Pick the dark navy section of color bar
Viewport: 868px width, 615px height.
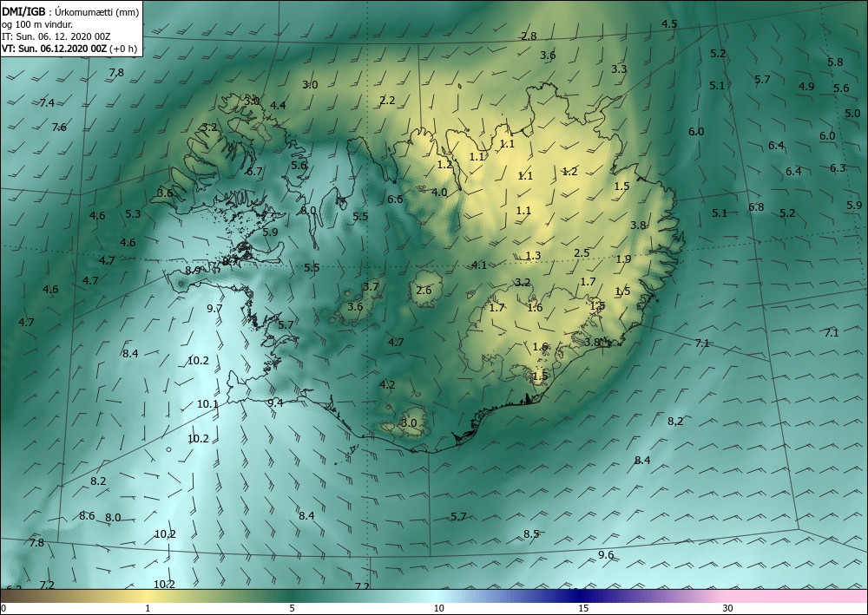(x=582, y=596)
